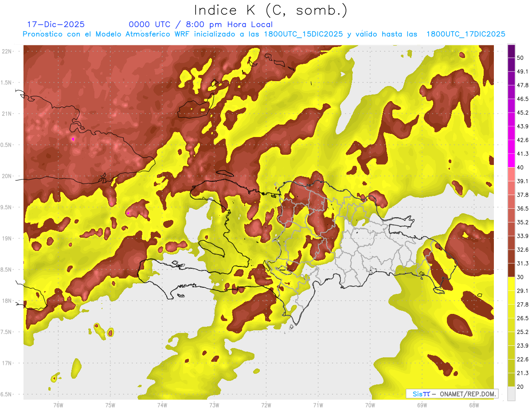Select the dark brown color bar segment just above 30
Image resolution: width=532 pixels, height=411 pixels.
coord(511,270)
